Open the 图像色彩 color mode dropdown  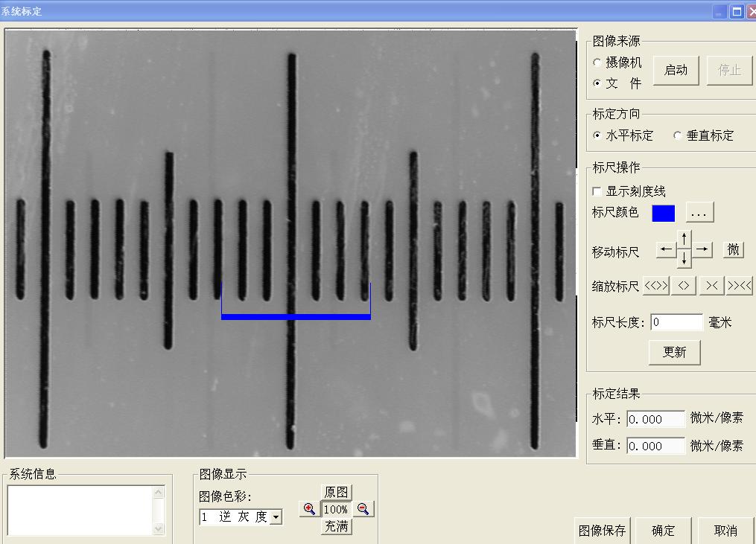click(276, 516)
